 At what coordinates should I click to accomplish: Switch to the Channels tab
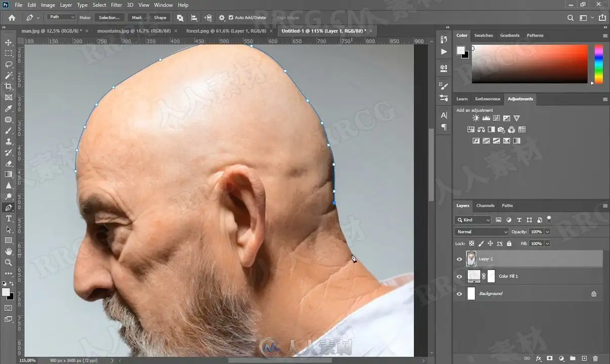pyautogui.click(x=485, y=206)
